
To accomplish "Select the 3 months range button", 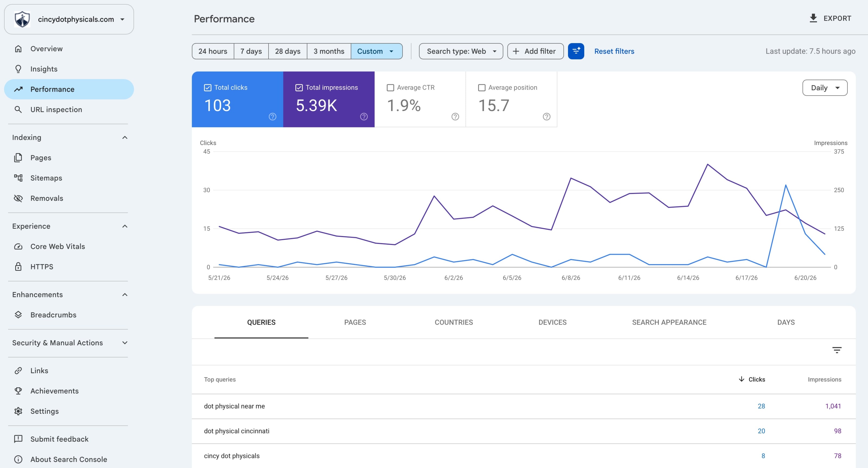I will coord(328,51).
